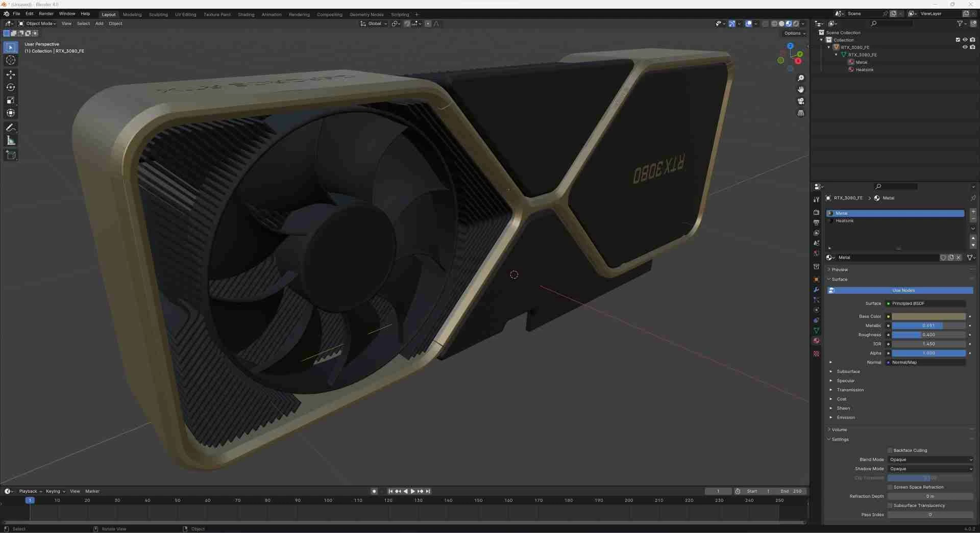Toggle viewport gizmos button
Screen dimensions: 980x533
(x=732, y=23)
